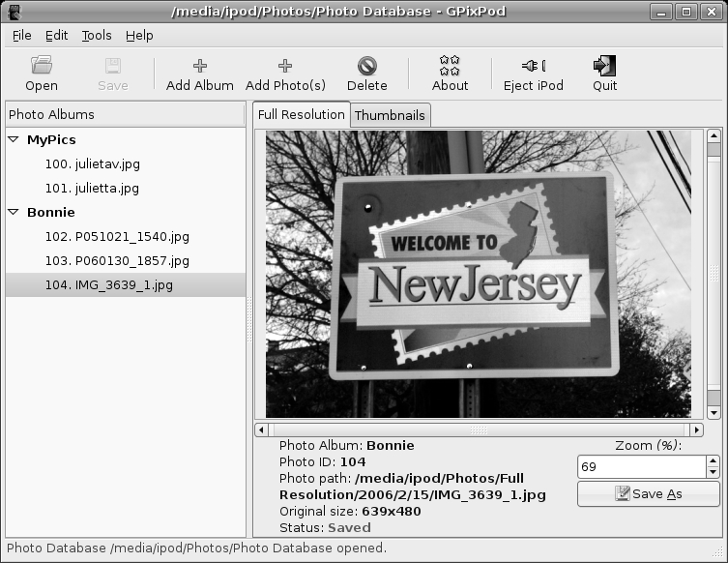Select photo 102. P051021_1540.jpg
This screenshot has width=728, height=563.
[x=117, y=236]
